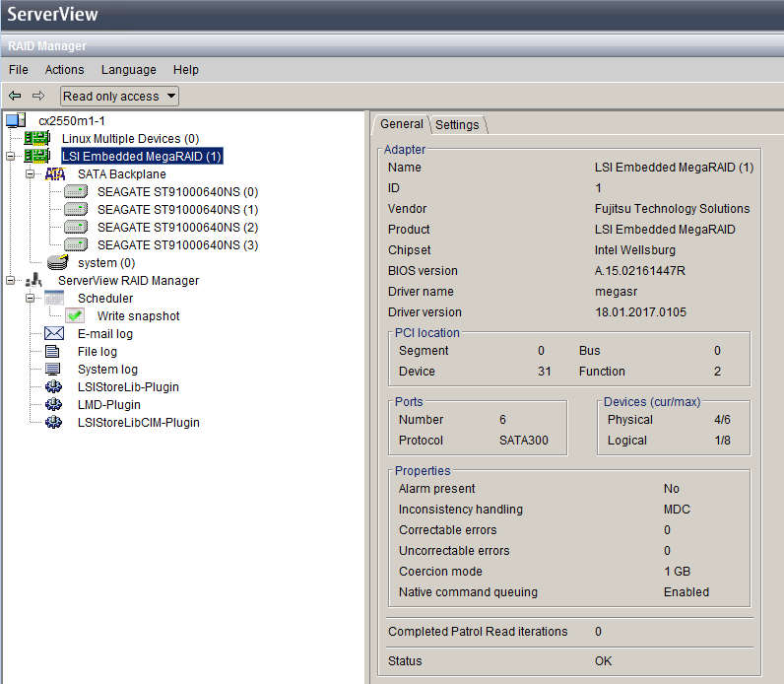This screenshot has width=784, height=684.
Task: Click the ServerView RAID Manager network icon
Action: (x=34, y=280)
